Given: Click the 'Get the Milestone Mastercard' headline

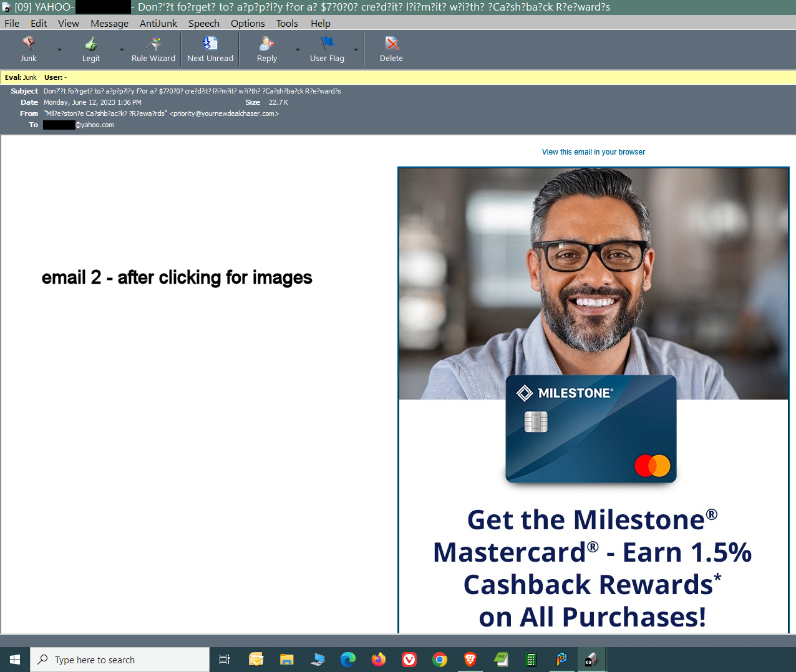Looking at the screenshot, I should point(593,568).
